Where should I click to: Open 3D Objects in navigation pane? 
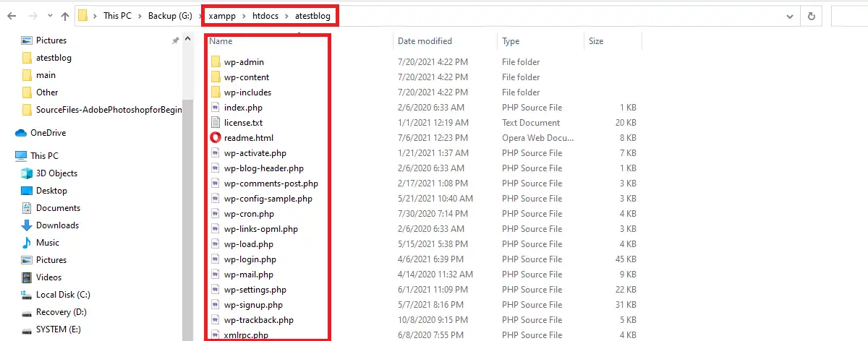coord(56,173)
